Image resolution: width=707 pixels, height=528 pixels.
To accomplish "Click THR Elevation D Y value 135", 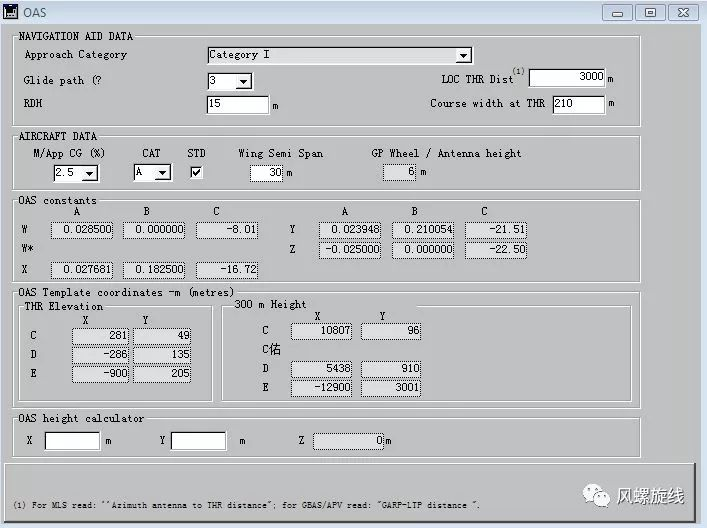I will click(162, 355).
